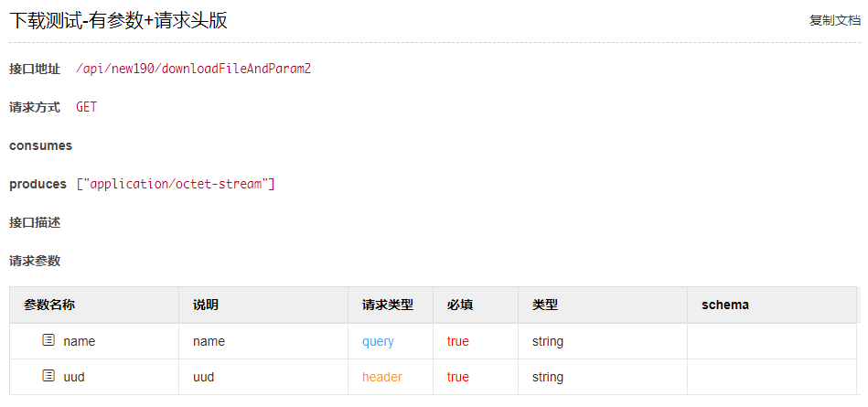Select the string type in the uud row
Viewport: 868px width, 407px height.
(548, 377)
